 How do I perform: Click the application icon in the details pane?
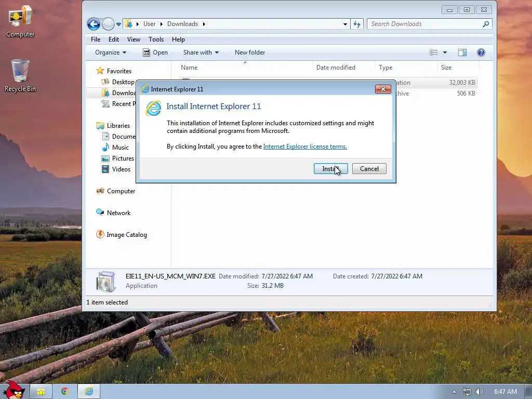click(106, 281)
